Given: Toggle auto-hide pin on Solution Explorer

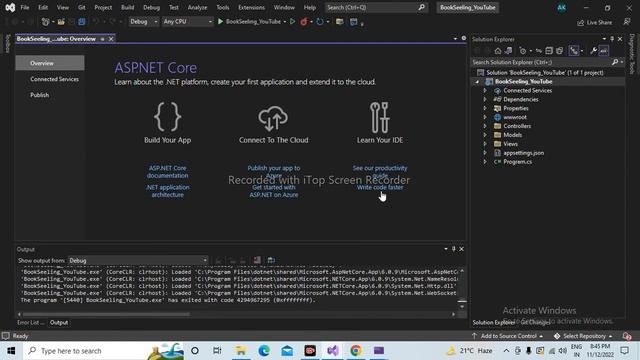Looking at the screenshot, I should [x=612, y=39].
